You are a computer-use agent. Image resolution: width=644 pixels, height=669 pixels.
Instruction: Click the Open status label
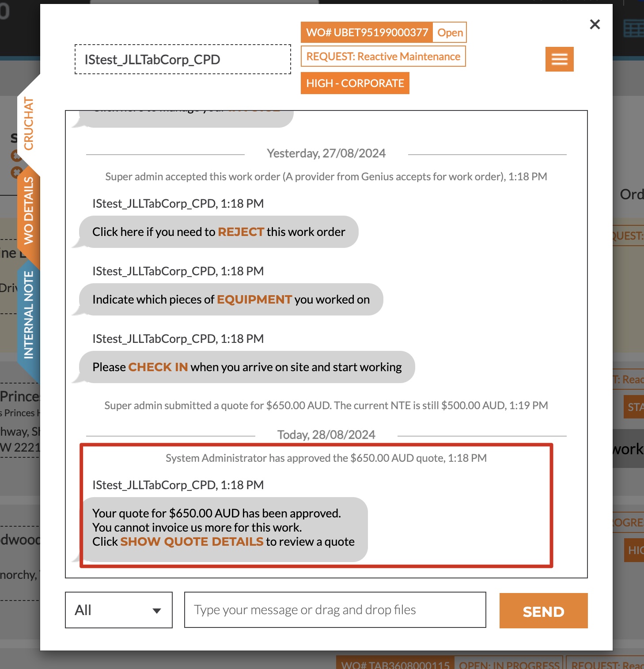click(450, 33)
